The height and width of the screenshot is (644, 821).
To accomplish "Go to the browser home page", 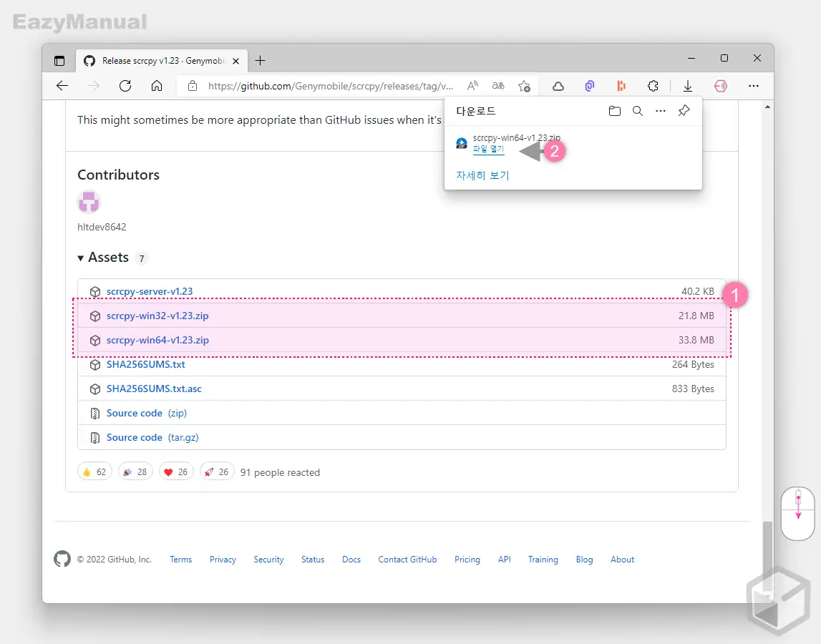I will (157, 86).
